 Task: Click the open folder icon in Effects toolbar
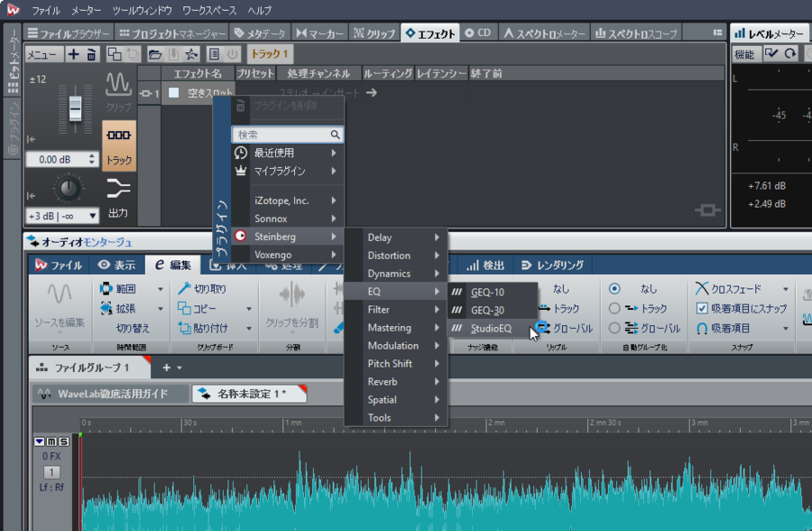[x=155, y=54]
